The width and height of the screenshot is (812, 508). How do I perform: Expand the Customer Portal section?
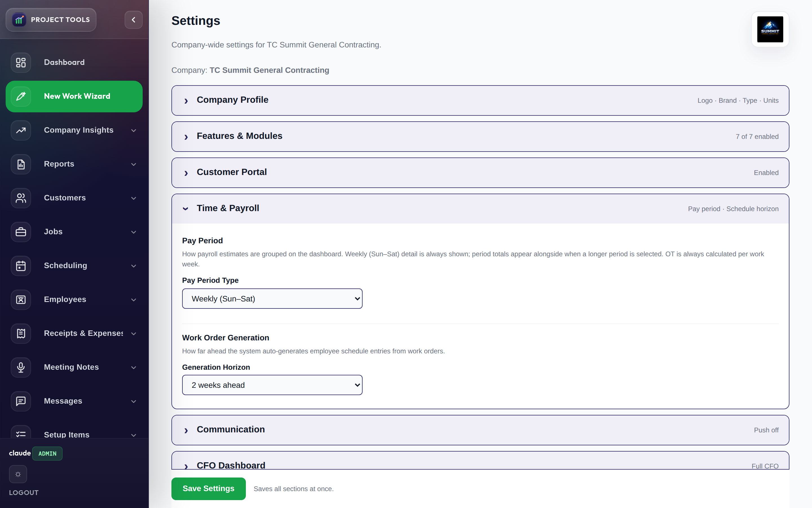480,173
